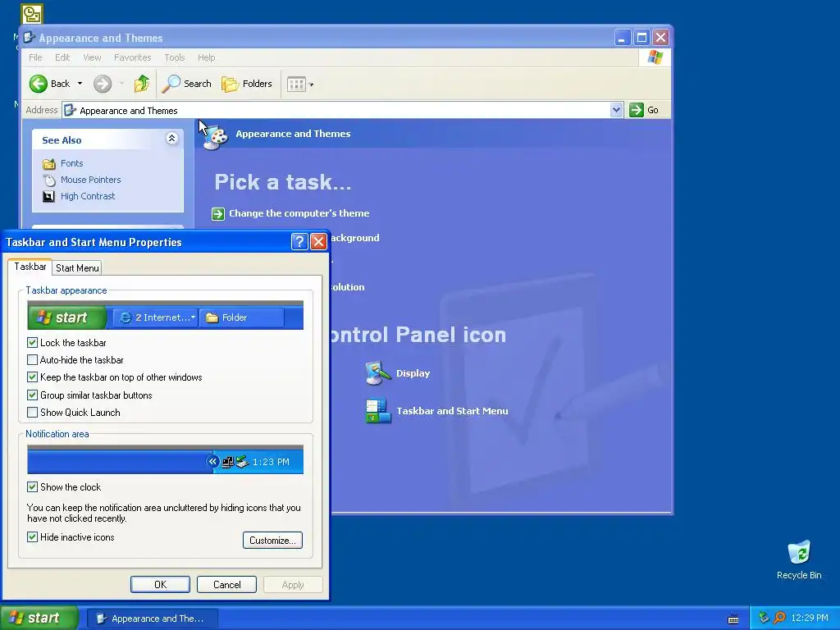
Task: Enable Auto-hide the taskbar
Action: pos(32,360)
